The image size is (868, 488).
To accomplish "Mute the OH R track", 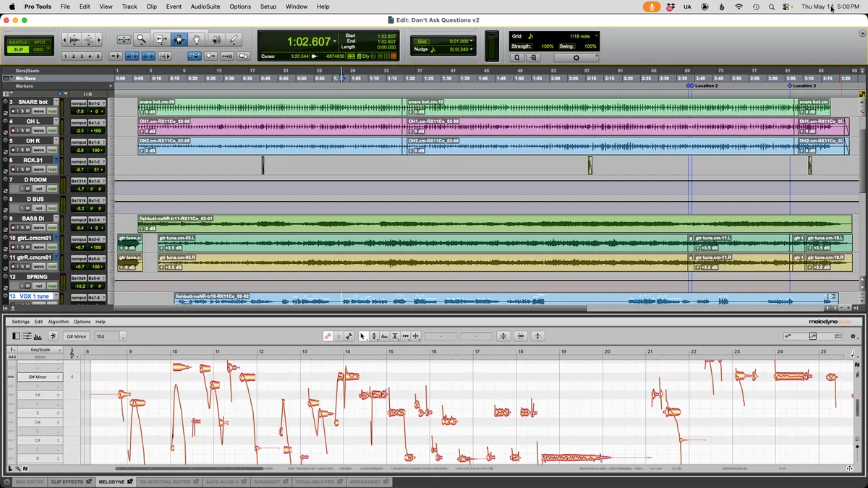I will 27,150.
